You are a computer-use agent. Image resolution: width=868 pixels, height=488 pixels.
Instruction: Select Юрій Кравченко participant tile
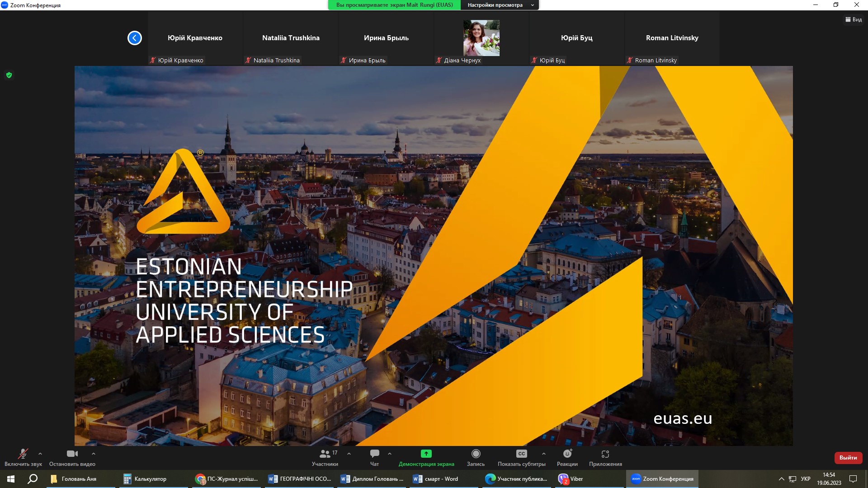click(195, 39)
